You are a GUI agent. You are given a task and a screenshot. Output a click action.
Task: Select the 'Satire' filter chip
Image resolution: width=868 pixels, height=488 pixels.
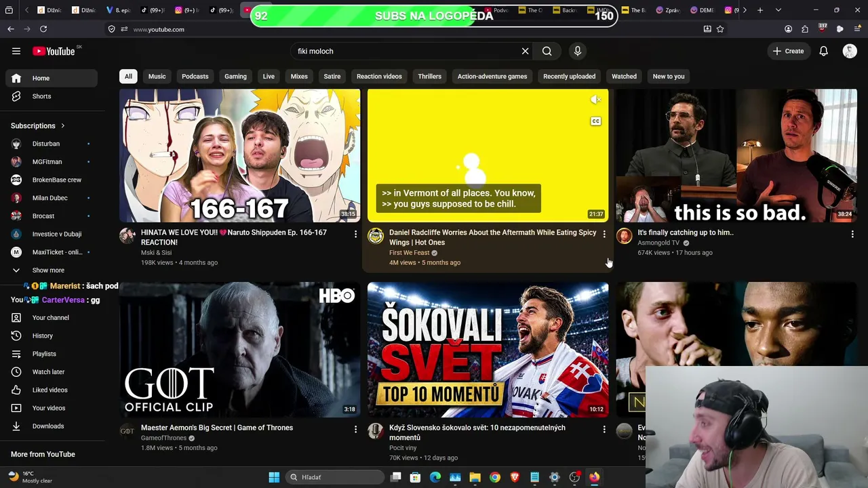click(x=332, y=76)
